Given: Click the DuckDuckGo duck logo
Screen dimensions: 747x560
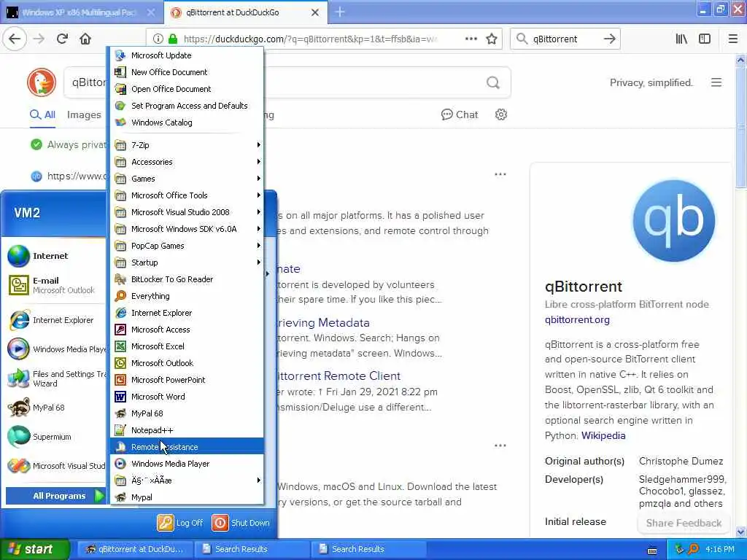Looking at the screenshot, I should tap(42, 82).
